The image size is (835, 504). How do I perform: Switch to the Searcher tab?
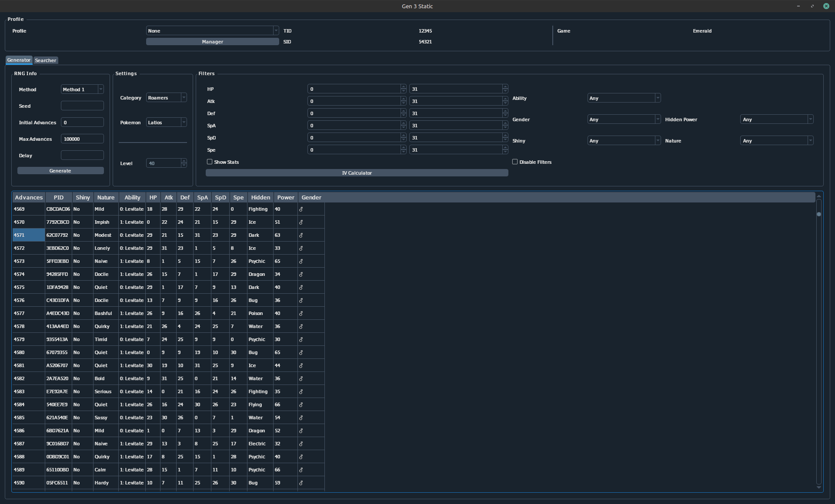(x=46, y=60)
